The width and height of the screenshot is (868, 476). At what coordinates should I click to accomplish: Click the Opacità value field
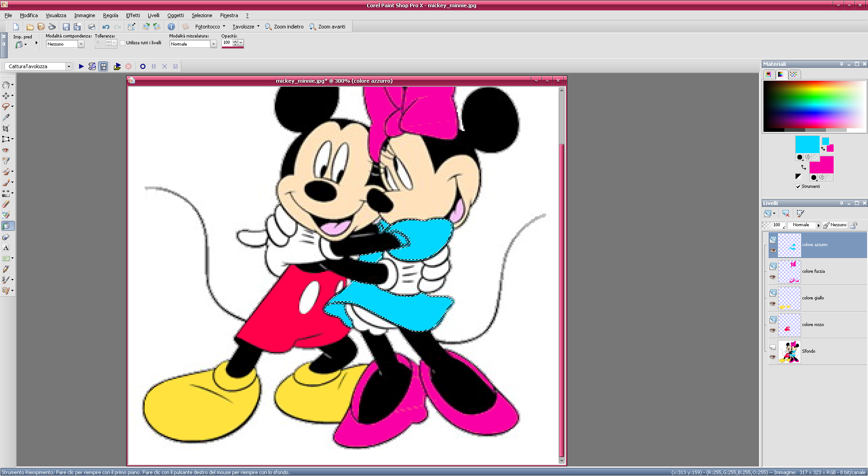[x=226, y=43]
